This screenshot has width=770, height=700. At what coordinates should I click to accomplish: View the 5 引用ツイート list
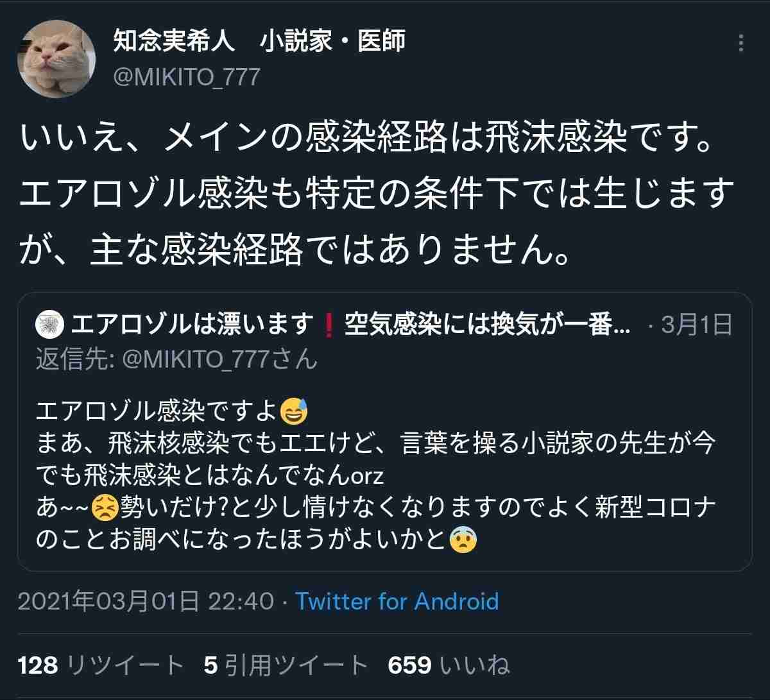point(286,665)
